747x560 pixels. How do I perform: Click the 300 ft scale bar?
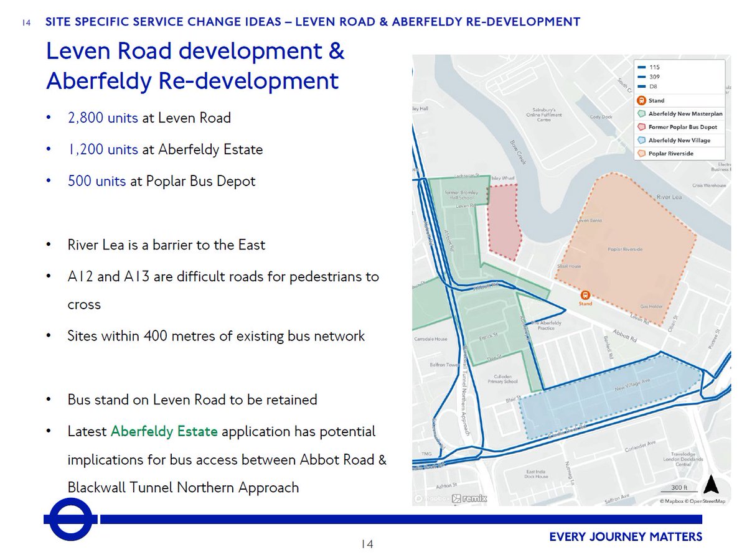pyautogui.click(x=680, y=488)
